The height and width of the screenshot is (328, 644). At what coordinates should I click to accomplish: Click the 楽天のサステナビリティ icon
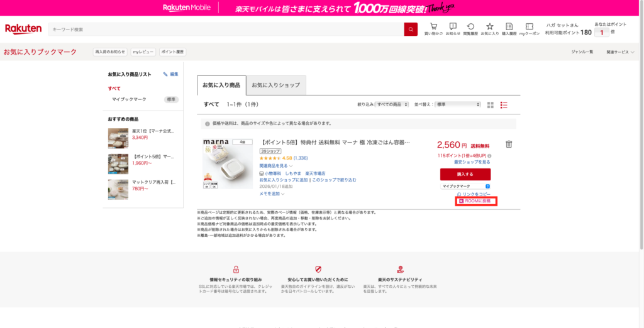coord(400,270)
